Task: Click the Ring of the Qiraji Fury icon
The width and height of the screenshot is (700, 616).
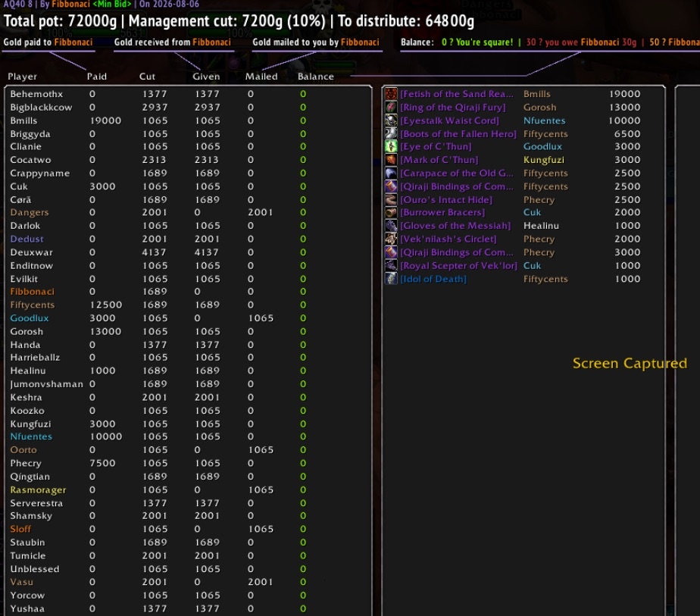Action: pyautogui.click(x=391, y=108)
